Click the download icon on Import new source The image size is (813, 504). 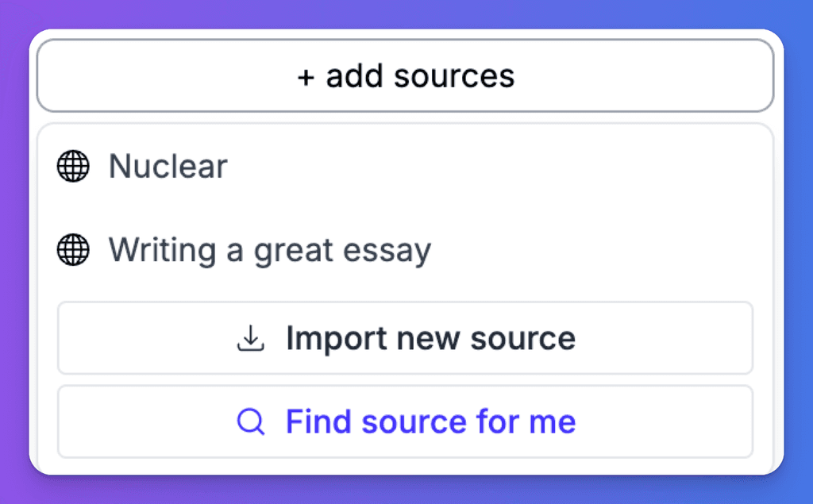click(252, 338)
